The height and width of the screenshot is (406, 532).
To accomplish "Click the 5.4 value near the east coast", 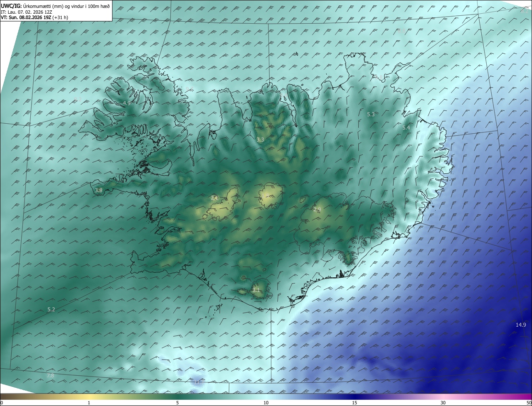I will pyautogui.click(x=406, y=128).
